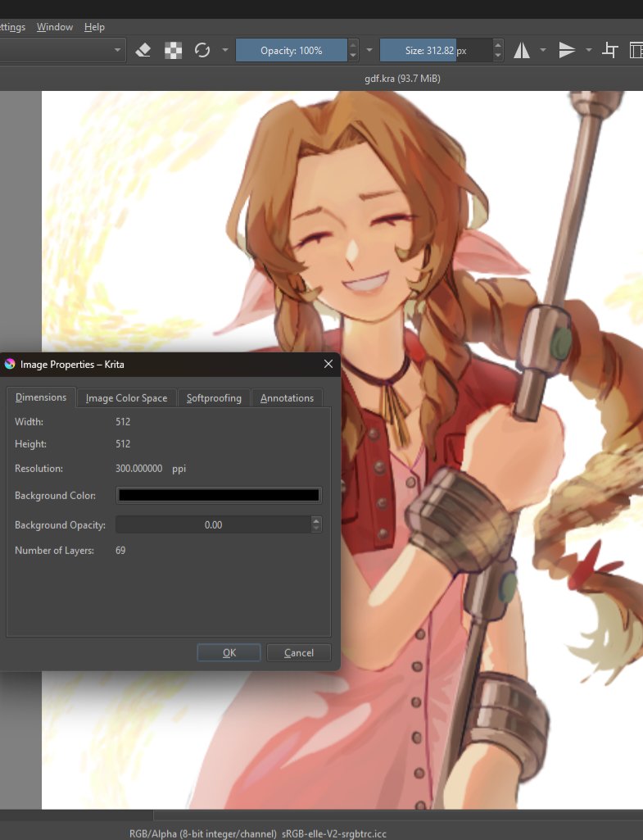Click the Cancel button
The width and height of the screenshot is (643, 840).
pos(299,652)
